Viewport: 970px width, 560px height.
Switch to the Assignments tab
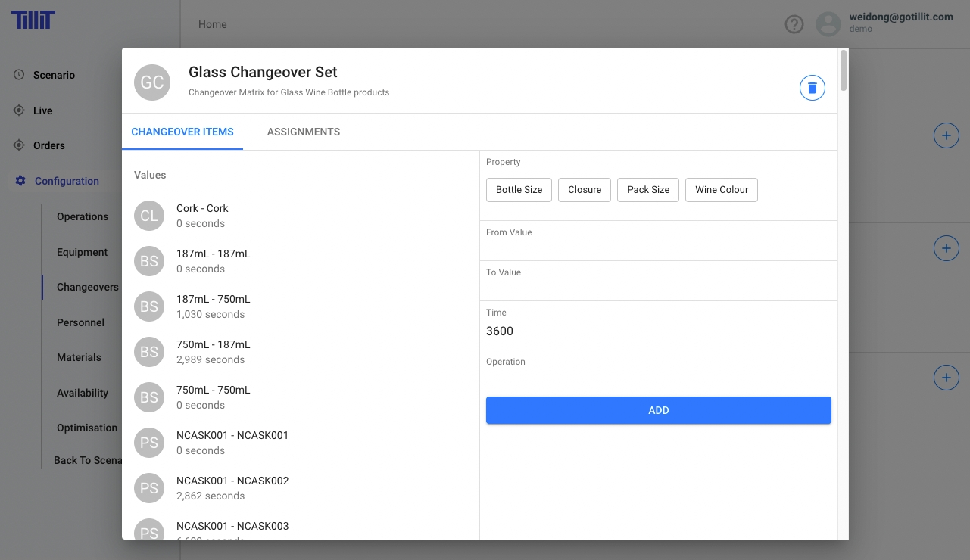[303, 132]
